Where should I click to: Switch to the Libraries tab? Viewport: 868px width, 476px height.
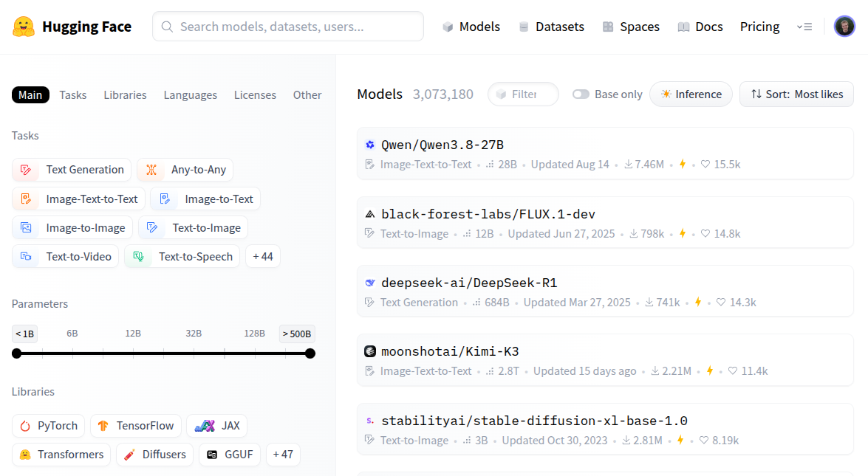(x=125, y=95)
